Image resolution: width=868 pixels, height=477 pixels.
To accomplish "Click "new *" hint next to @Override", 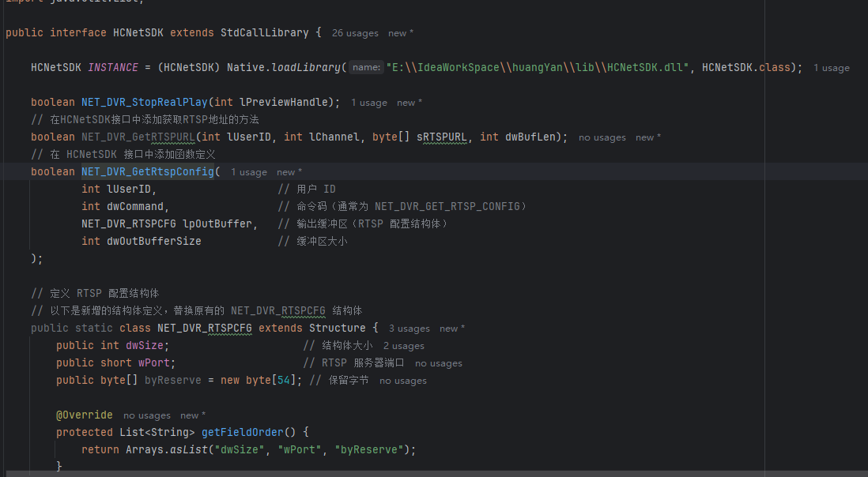I will pyautogui.click(x=193, y=415).
